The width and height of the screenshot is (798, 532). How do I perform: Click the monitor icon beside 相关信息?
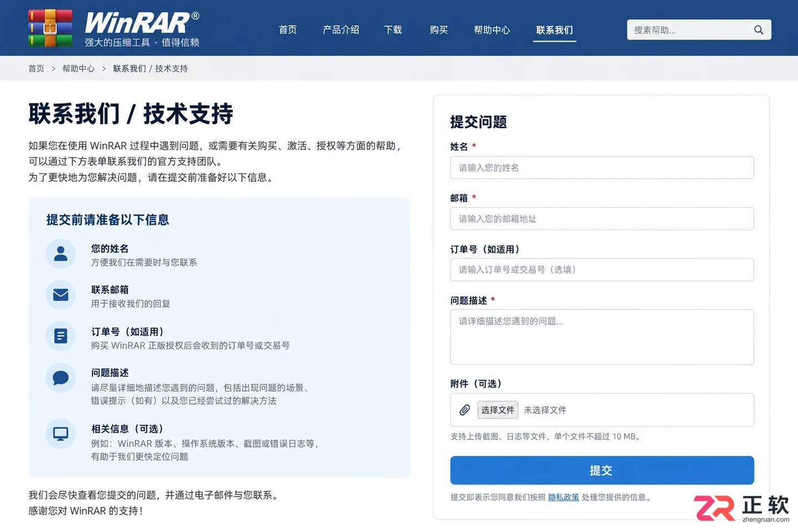click(60, 433)
